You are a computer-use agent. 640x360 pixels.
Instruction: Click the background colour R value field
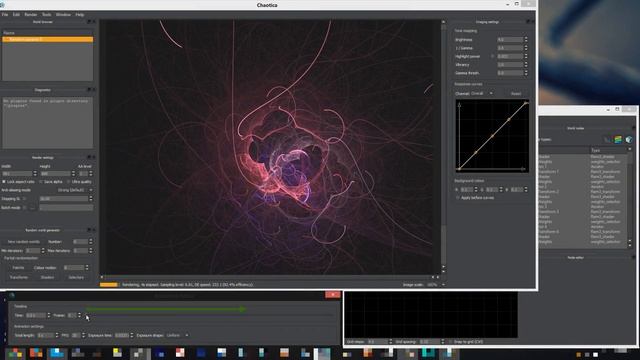[x=467, y=190]
